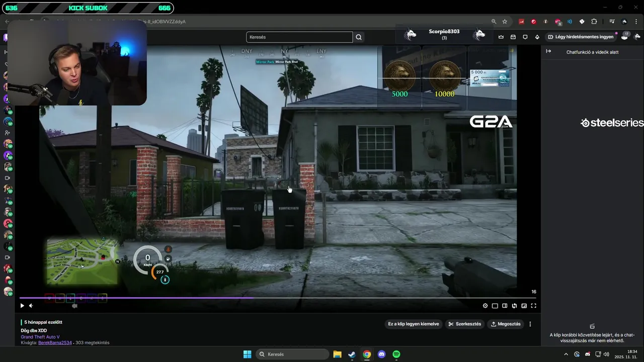Screen dimensions: 644x362
Task: Enter fullscreen in the video player
Action: click(x=533, y=306)
